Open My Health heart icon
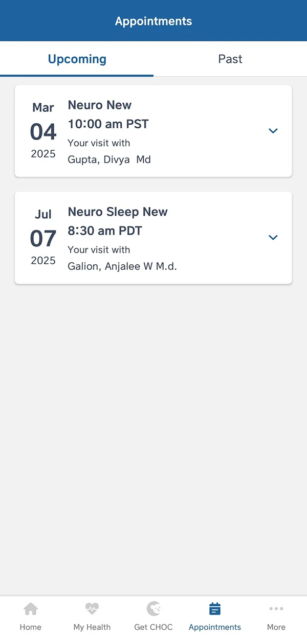 point(92,609)
